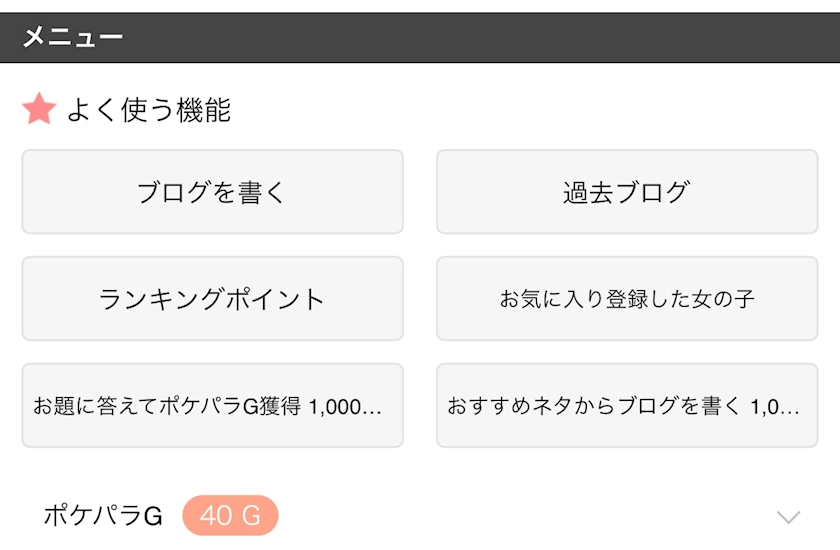Expand the ポケパラG chevron arrow

click(x=789, y=517)
